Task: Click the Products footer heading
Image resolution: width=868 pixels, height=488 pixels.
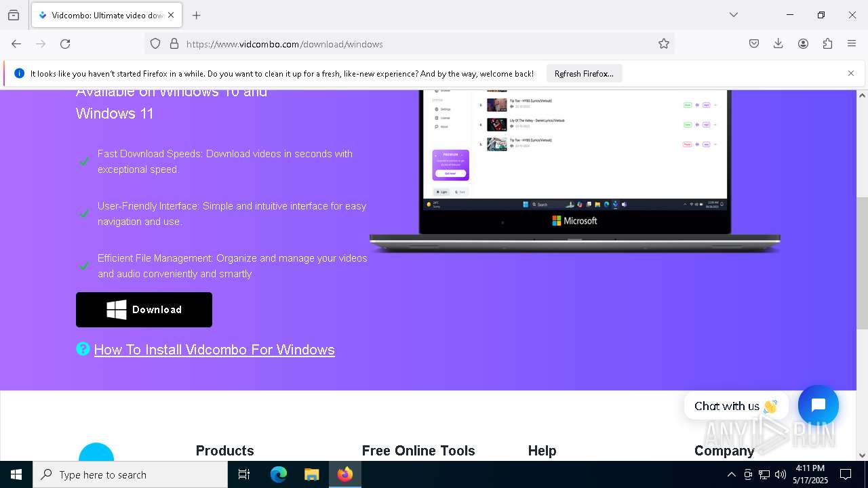Action: [224, 451]
